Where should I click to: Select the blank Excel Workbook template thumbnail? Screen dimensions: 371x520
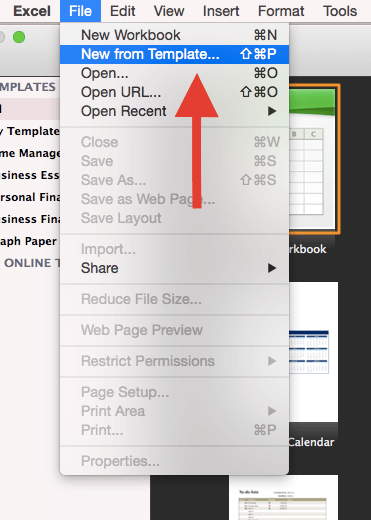(314, 159)
